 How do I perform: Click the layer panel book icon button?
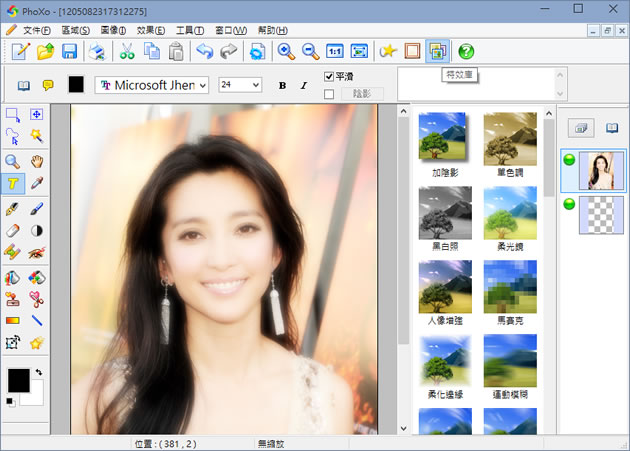click(612, 128)
